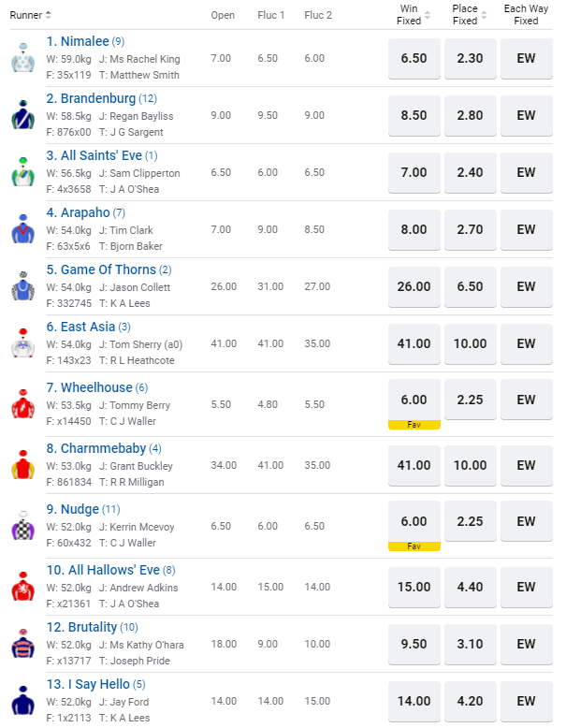
Task: Select Nimalee win odds 6.50
Action: click(414, 58)
